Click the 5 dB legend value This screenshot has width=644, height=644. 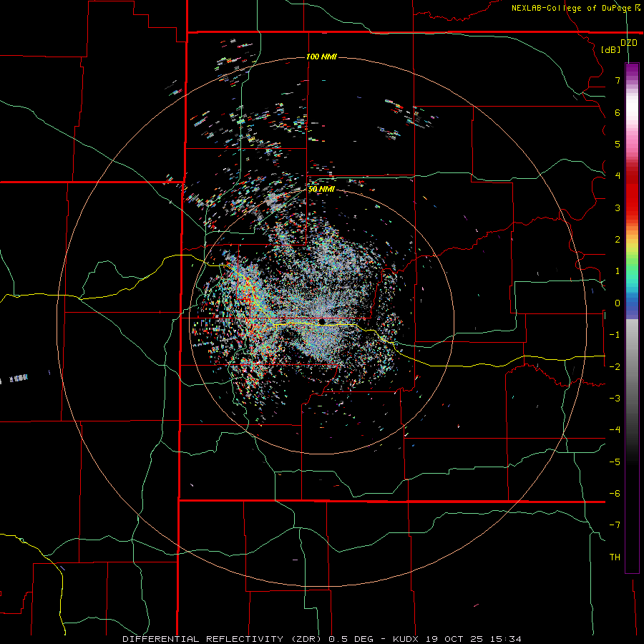618,144
